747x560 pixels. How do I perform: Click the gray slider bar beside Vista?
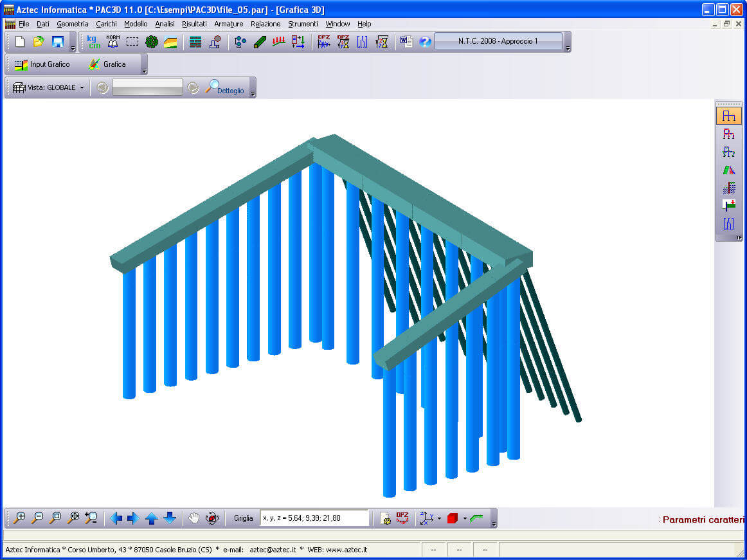pos(147,87)
